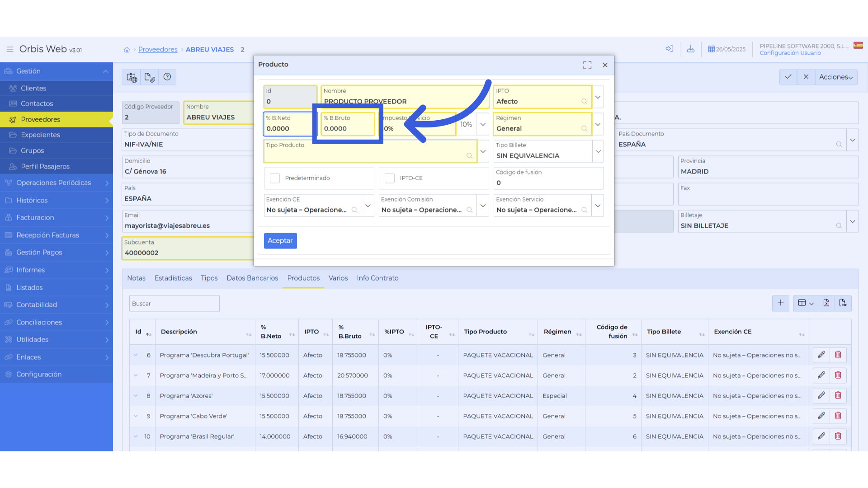Click the download icon in top bar
868x488 pixels.
(x=691, y=49)
